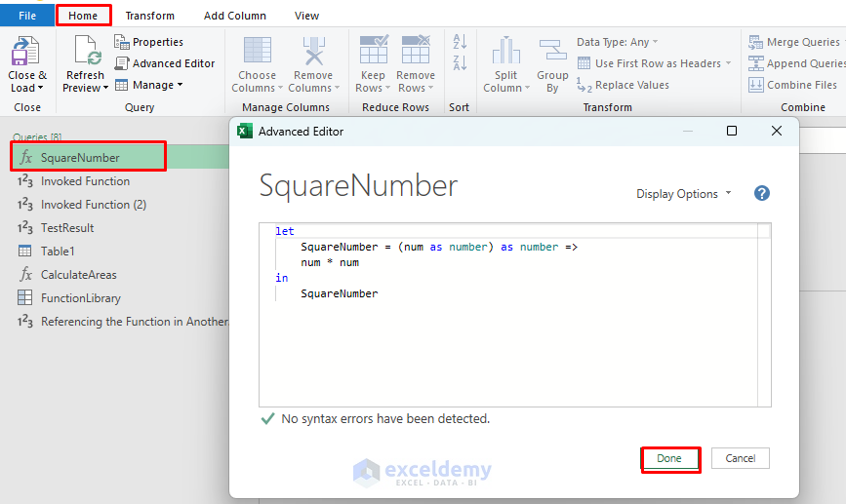846x504 pixels.
Task: Click the 'let' keyword in code
Action: click(284, 231)
